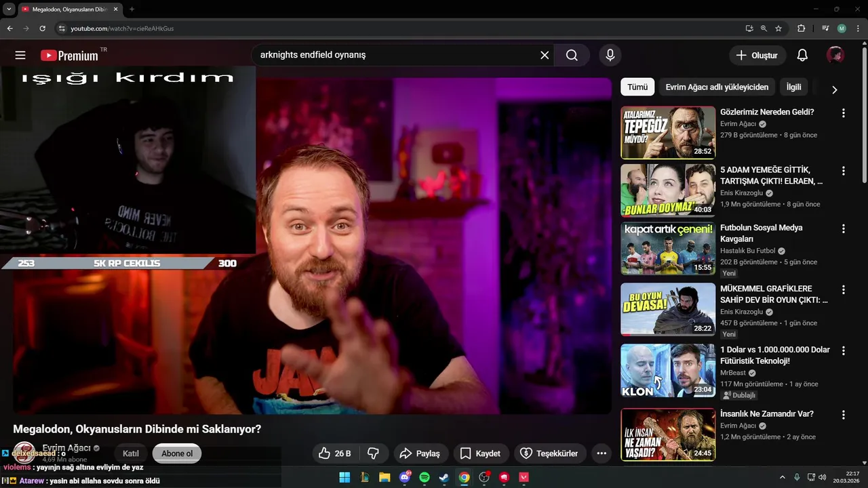Select Evrim Ağacı adlı yükleyiciden chip

pos(717,87)
